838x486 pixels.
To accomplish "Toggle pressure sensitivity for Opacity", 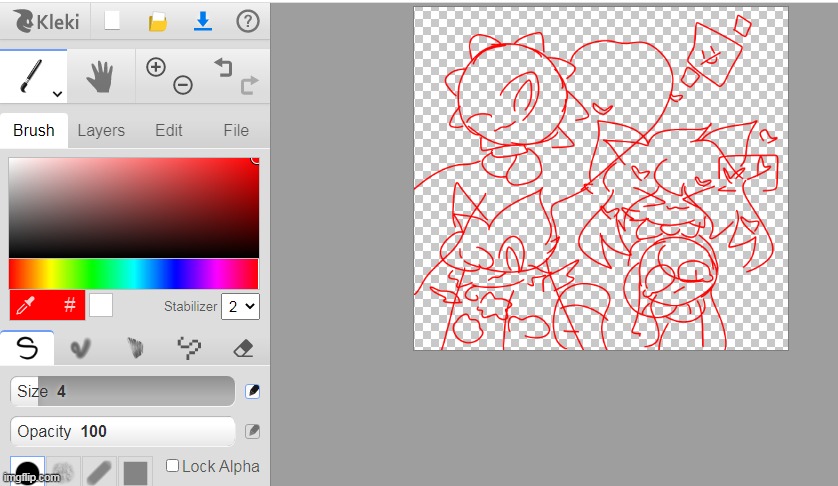I will click(x=253, y=431).
